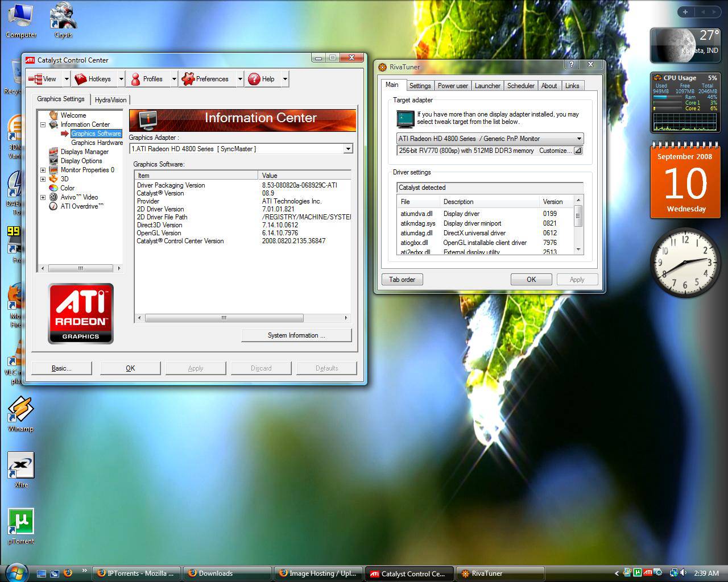
Task: Open ATI Overdrive gauge icon
Action: [53, 206]
